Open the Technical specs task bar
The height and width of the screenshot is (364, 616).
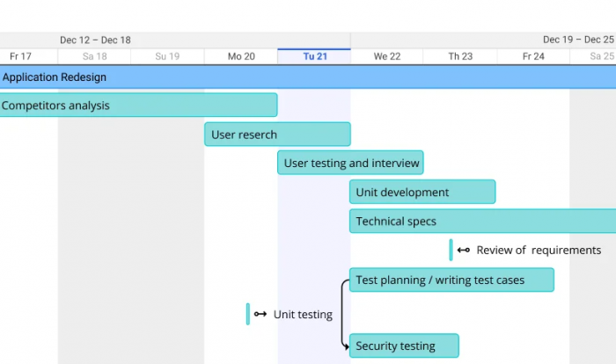click(483, 221)
